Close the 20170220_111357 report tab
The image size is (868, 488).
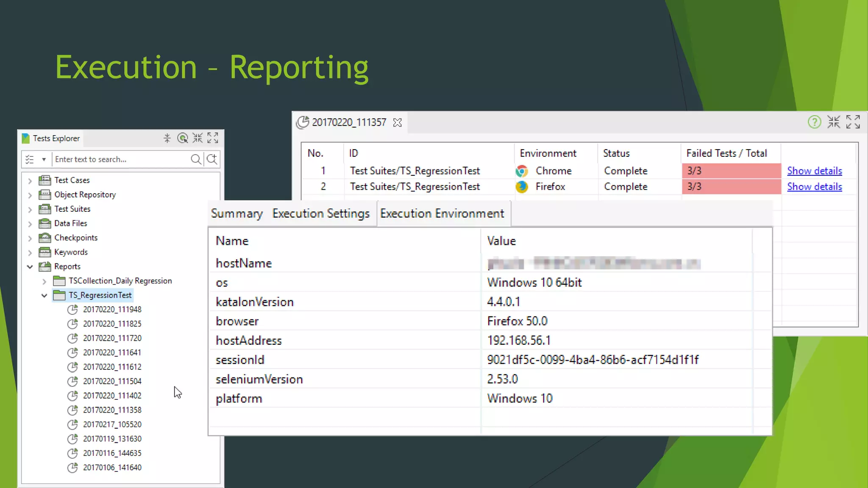tap(397, 123)
